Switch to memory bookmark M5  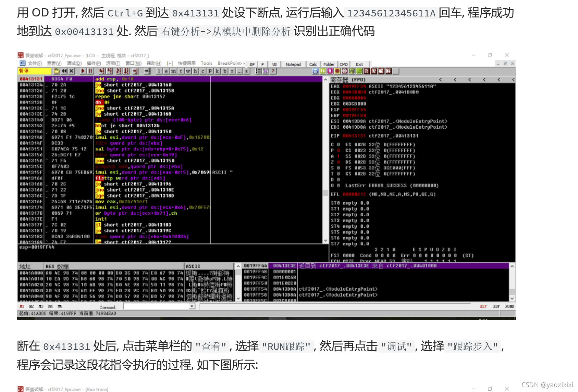tap(60, 306)
